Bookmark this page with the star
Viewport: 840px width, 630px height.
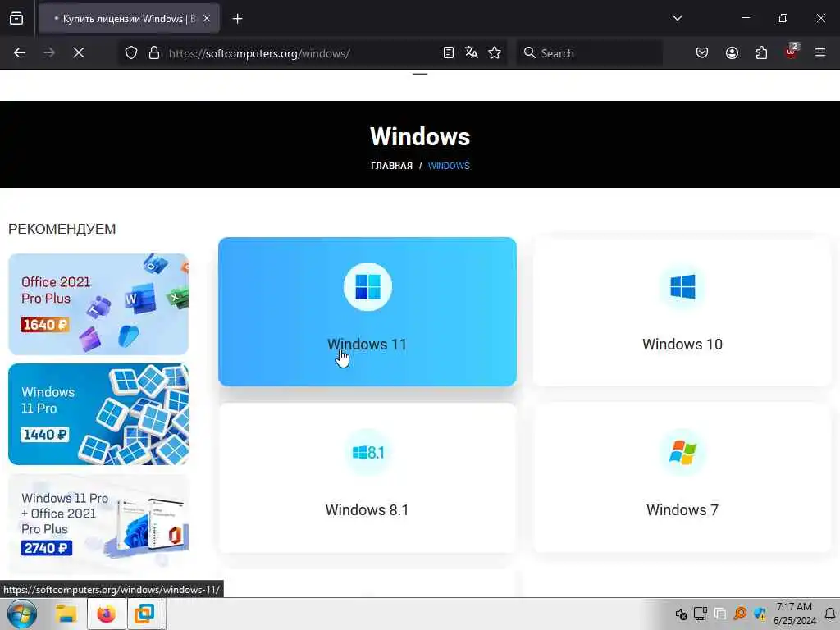495,52
